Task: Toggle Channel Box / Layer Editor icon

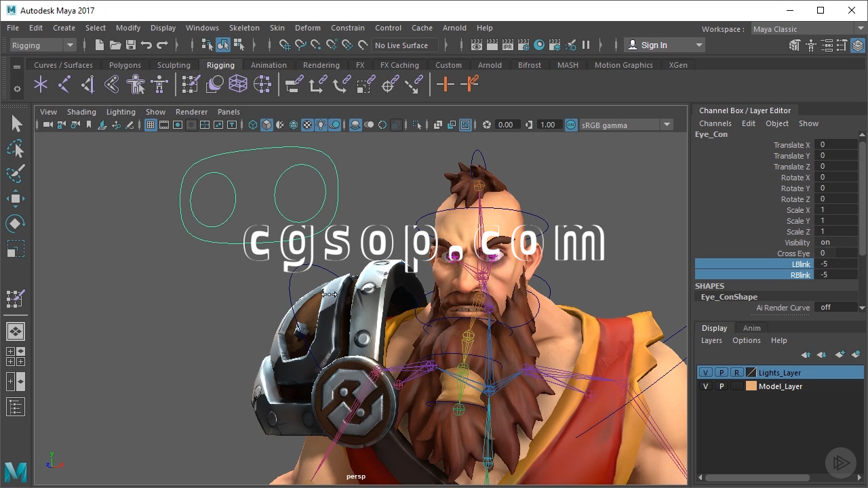Action: click(x=858, y=45)
